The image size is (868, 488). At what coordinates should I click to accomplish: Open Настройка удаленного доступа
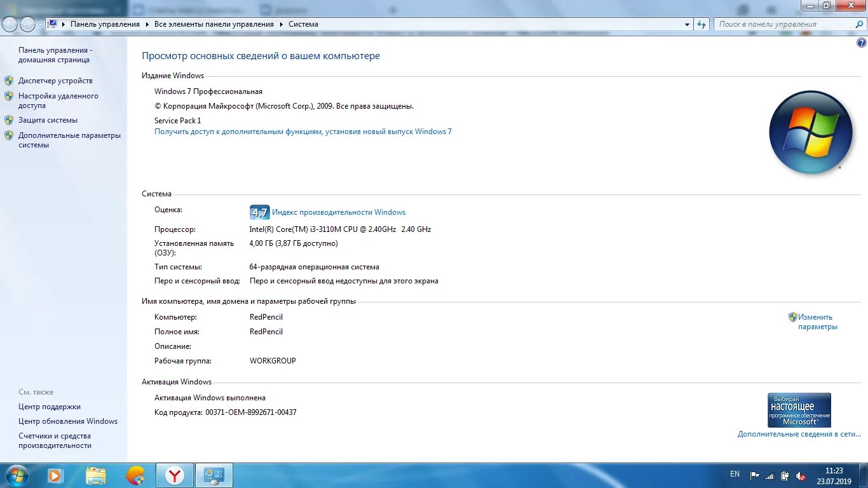click(x=58, y=100)
